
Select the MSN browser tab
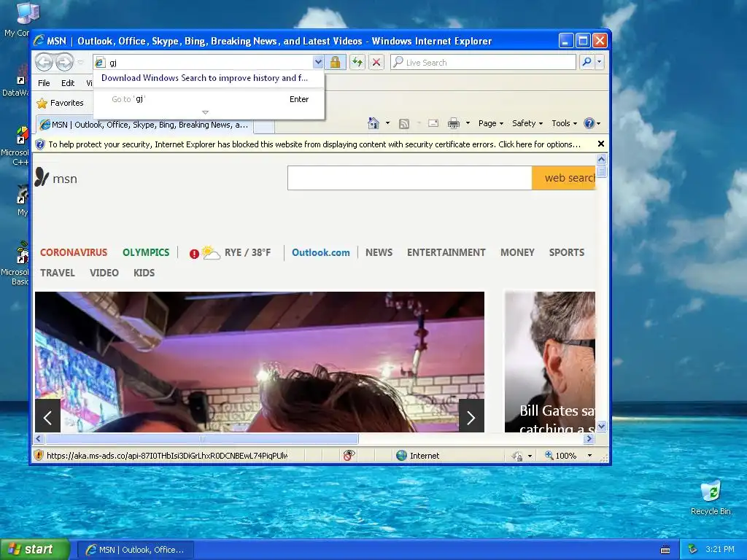(x=144, y=125)
